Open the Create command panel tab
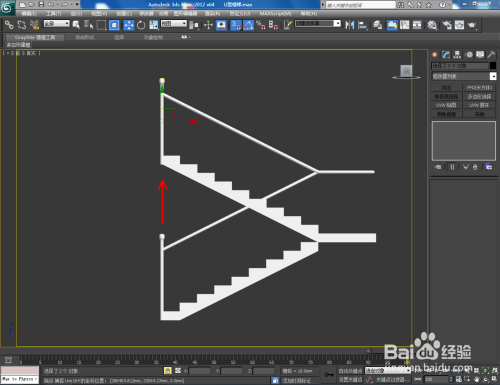 435,55
